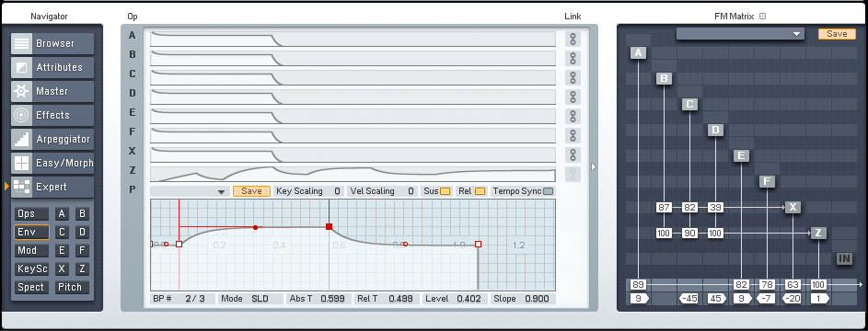868x331 pixels.
Task: Click the link icon for operator X
Action: point(573,154)
